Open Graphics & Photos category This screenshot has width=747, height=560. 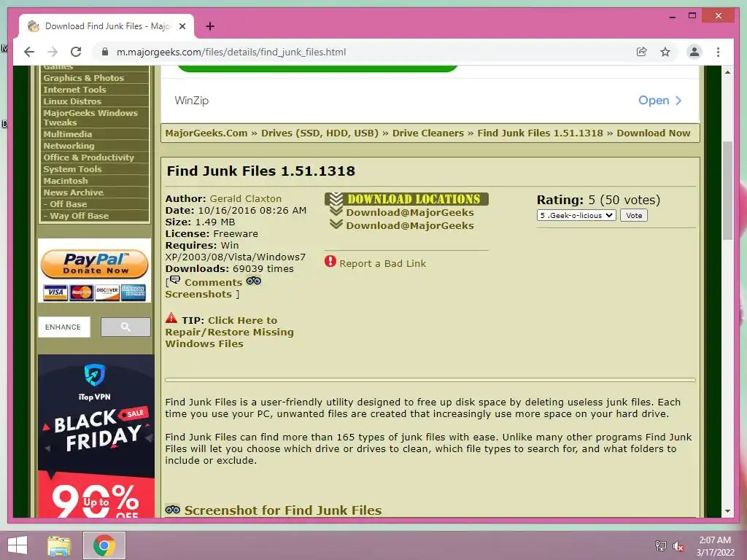(x=84, y=77)
